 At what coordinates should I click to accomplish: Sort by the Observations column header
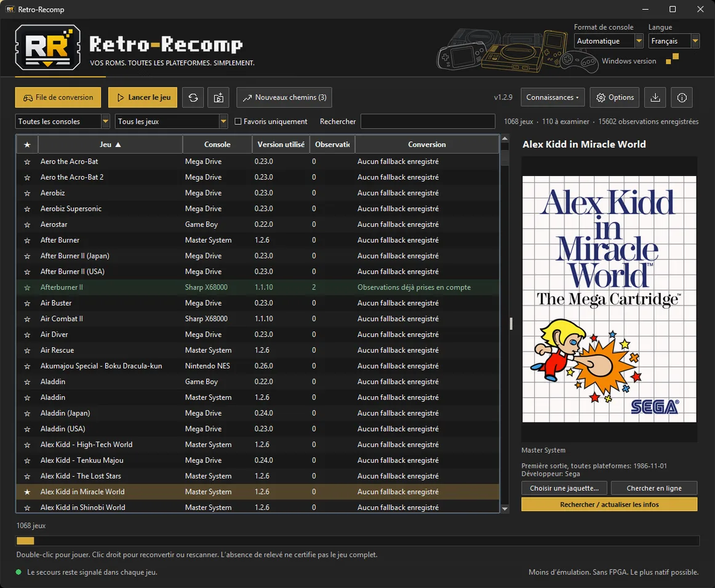(x=332, y=145)
